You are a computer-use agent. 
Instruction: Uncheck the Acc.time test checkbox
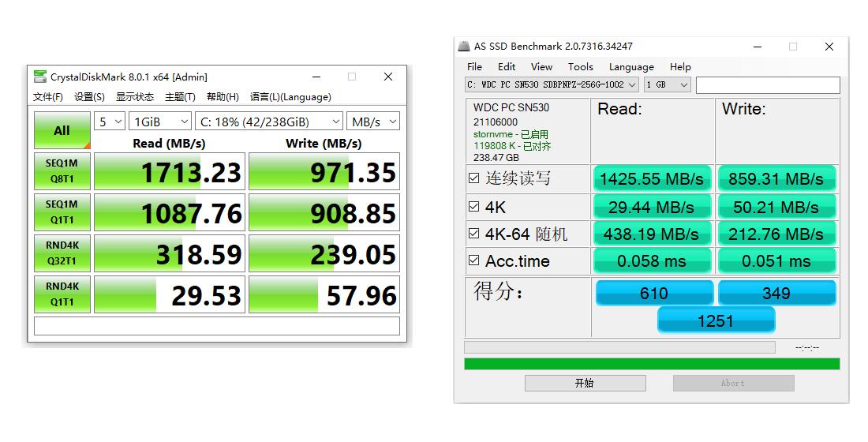click(x=474, y=260)
